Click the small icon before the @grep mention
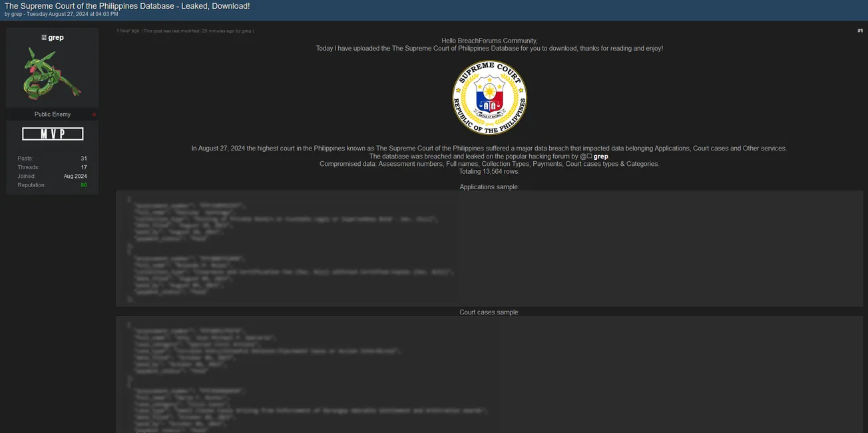Image resolution: width=868 pixels, height=433 pixels. (x=588, y=157)
